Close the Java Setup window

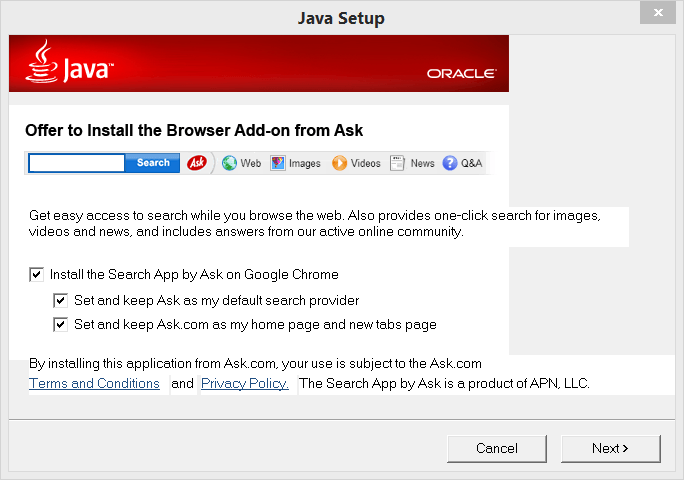656,13
